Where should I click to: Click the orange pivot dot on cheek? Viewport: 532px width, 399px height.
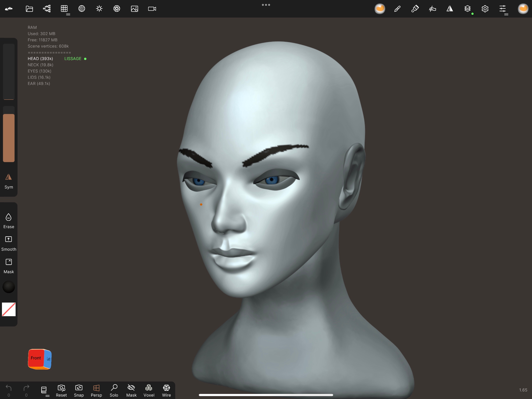tap(201, 205)
